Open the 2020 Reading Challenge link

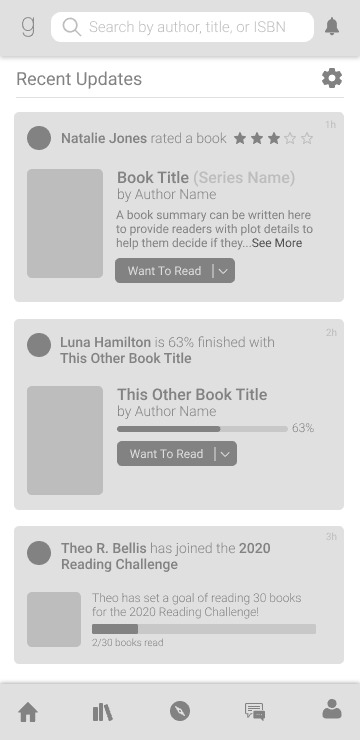click(x=166, y=556)
